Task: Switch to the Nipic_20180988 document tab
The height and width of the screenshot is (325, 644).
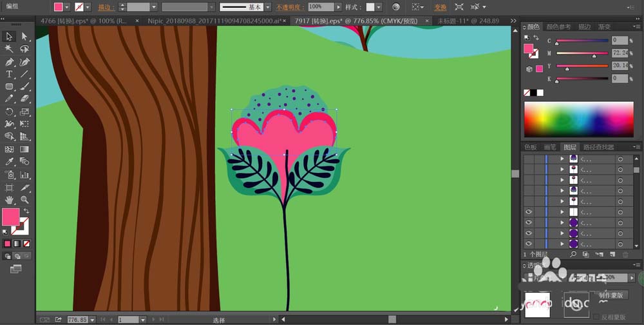Action: click(213, 21)
